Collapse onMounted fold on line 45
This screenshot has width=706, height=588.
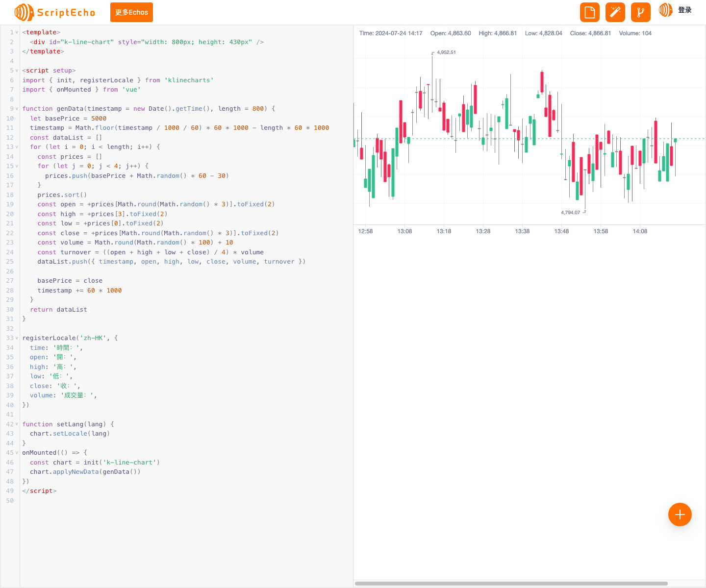pos(17,453)
